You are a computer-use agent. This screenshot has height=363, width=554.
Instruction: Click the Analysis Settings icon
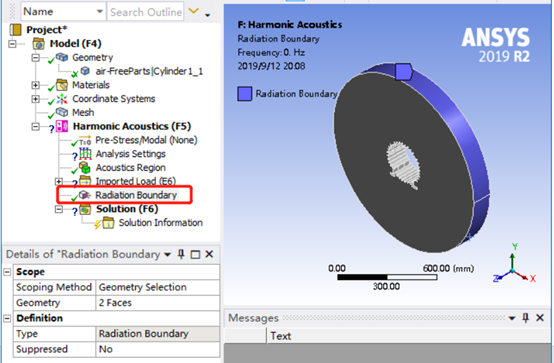pyautogui.click(x=85, y=154)
